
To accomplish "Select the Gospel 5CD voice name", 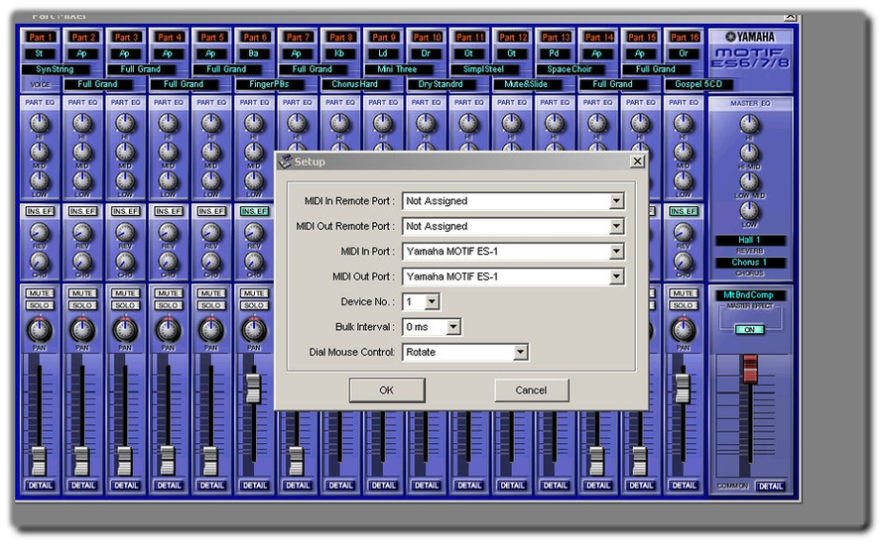I will 699,84.
